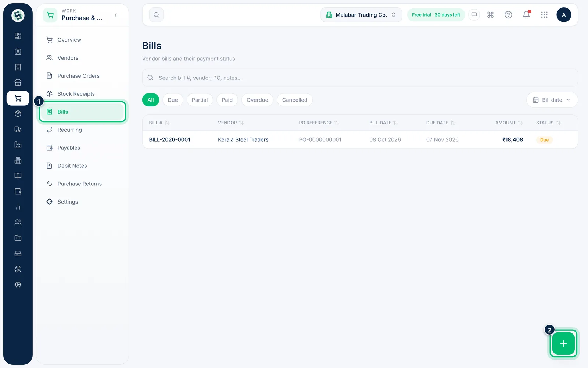Click the notification bell icon
The image size is (588, 368).
(x=526, y=15)
